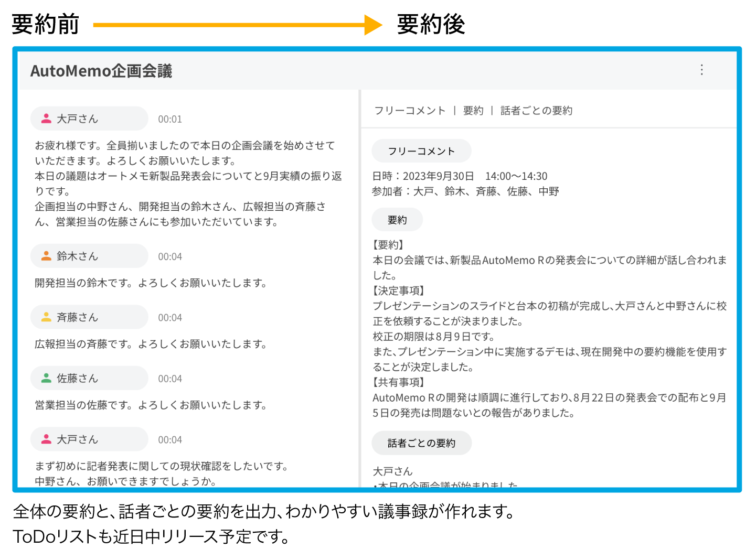The height and width of the screenshot is (560, 756).
Task: Click 斉藤さん's yellow avatar icon
Action: click(46, 317)
